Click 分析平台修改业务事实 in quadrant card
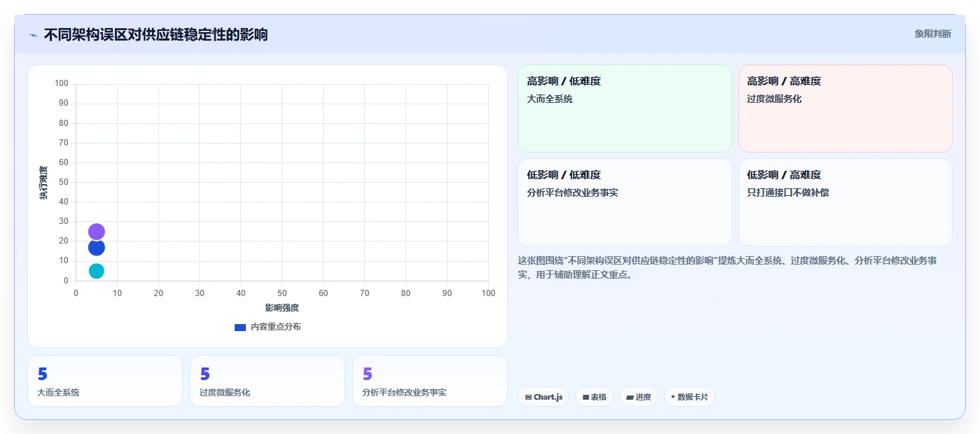The height and width of the screenshot is (434, 980). pyautogui.click(x=572, y=192)
